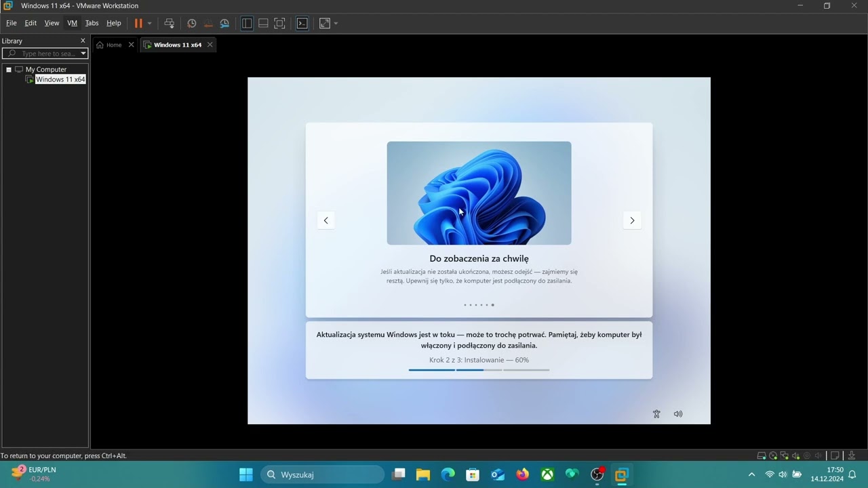Toggle the library sidebar view

click(x=247, y=23)
